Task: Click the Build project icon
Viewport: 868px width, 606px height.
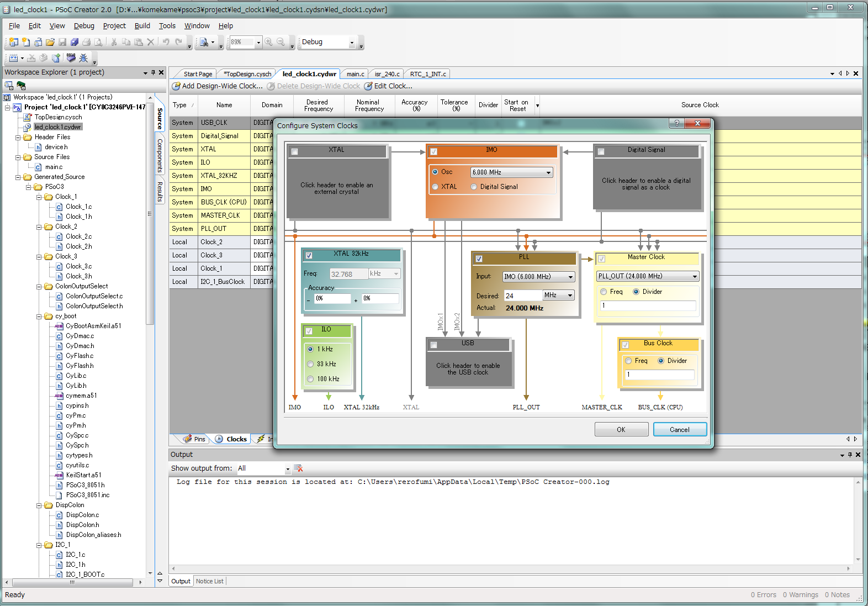Action: [x=14, y=58]
